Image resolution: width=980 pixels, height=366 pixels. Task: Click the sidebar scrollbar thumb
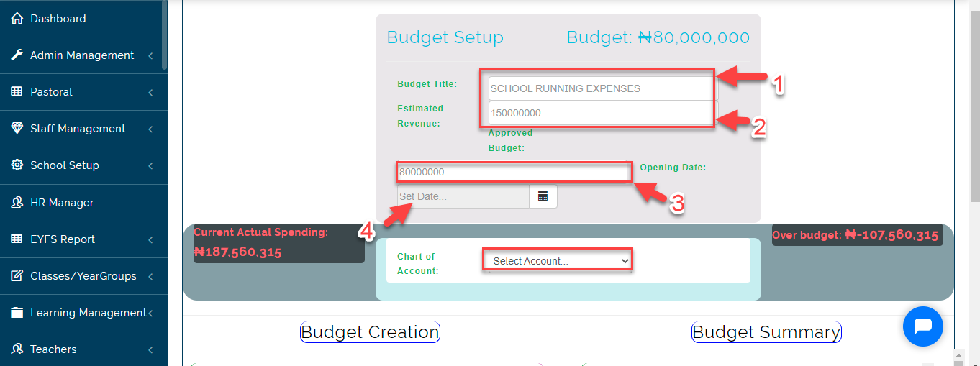(164, 35)
